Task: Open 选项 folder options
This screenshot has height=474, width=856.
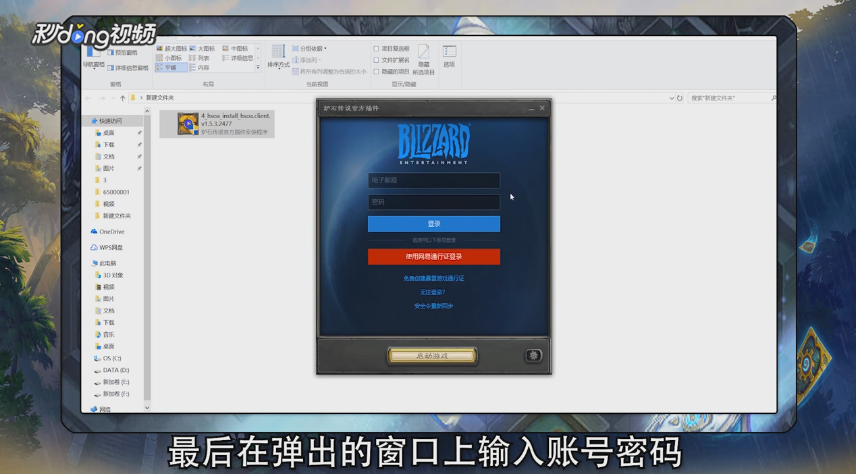Action: point(449,56)
